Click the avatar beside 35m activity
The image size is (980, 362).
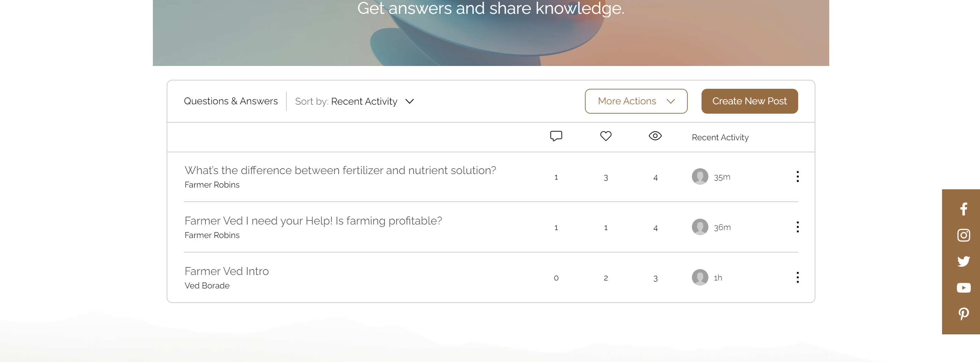699,177
